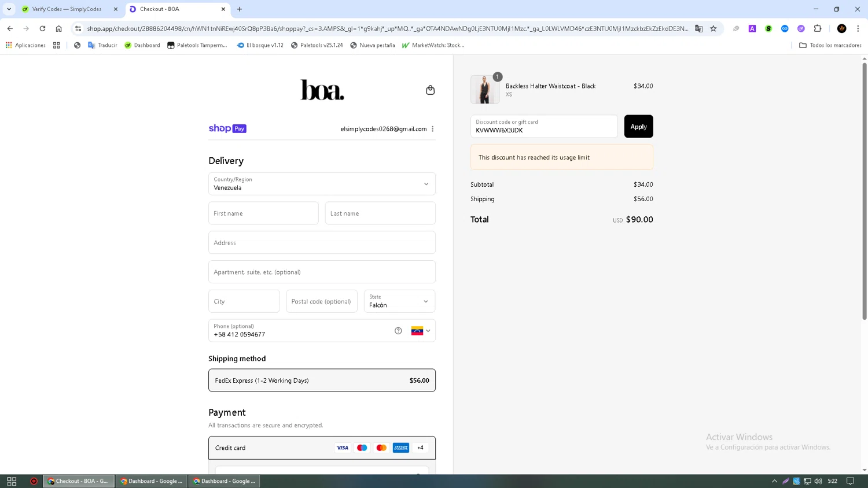Open the Windows notifications panel
The height and width of the screenshot is (488, 868).
[851, 481]
